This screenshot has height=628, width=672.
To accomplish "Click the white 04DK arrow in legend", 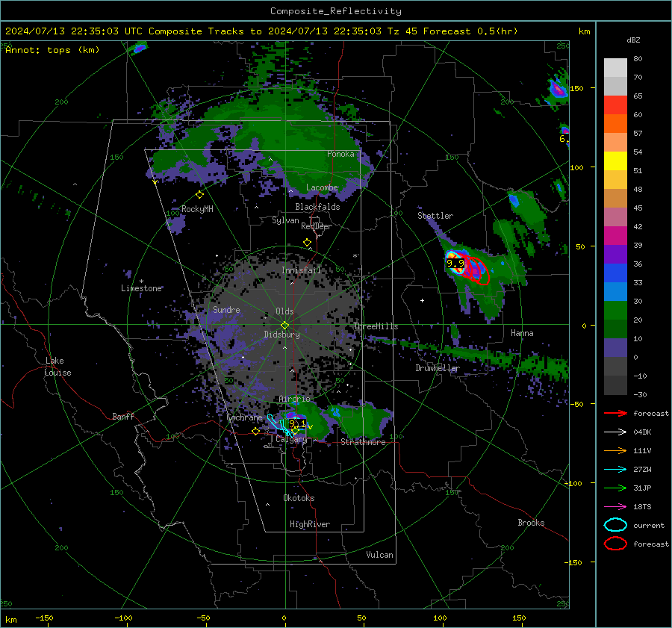I will [x=615, y=432].
